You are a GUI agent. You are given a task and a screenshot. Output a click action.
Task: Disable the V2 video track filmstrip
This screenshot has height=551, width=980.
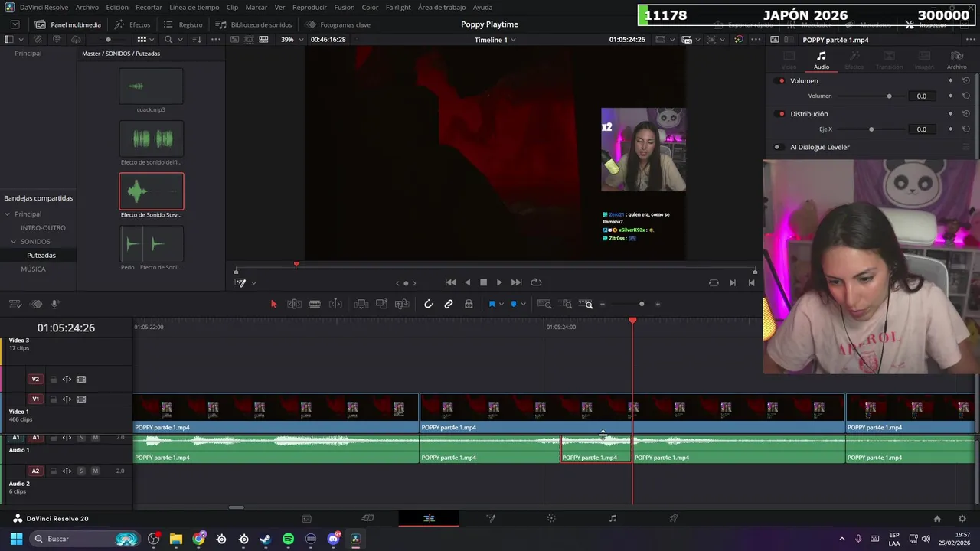click(81, 379)
